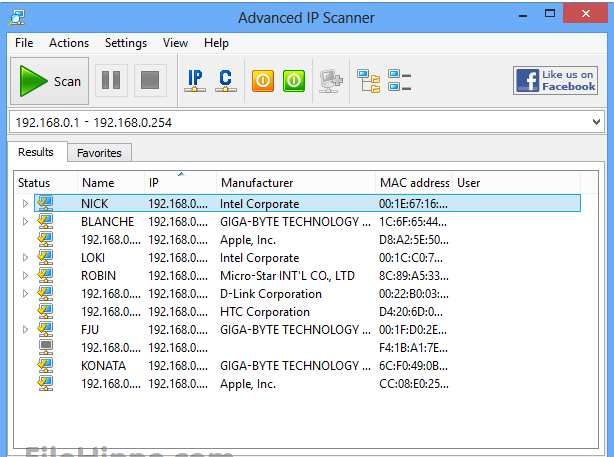Click the HTC Corporation device status icon

(x=45, y=311)
